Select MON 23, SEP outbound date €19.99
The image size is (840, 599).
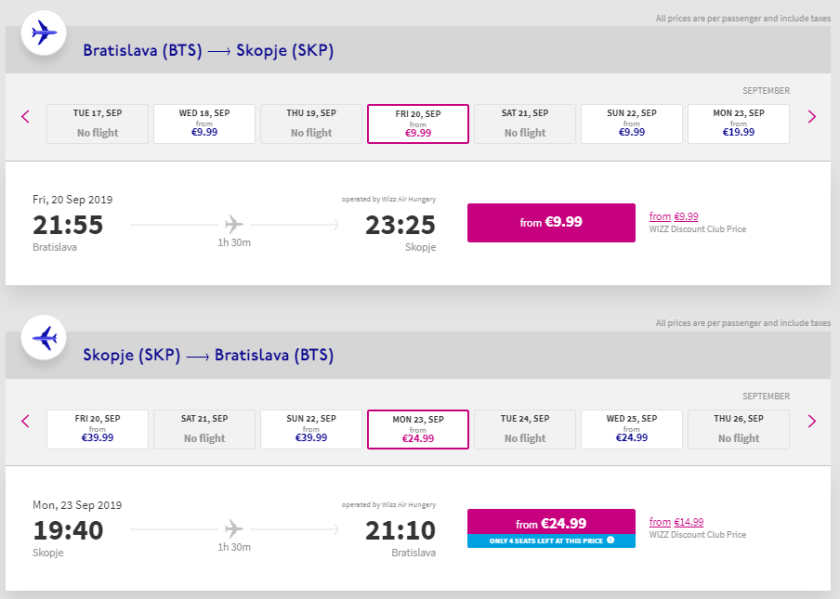pyautogui.click(x=738, y=124)
